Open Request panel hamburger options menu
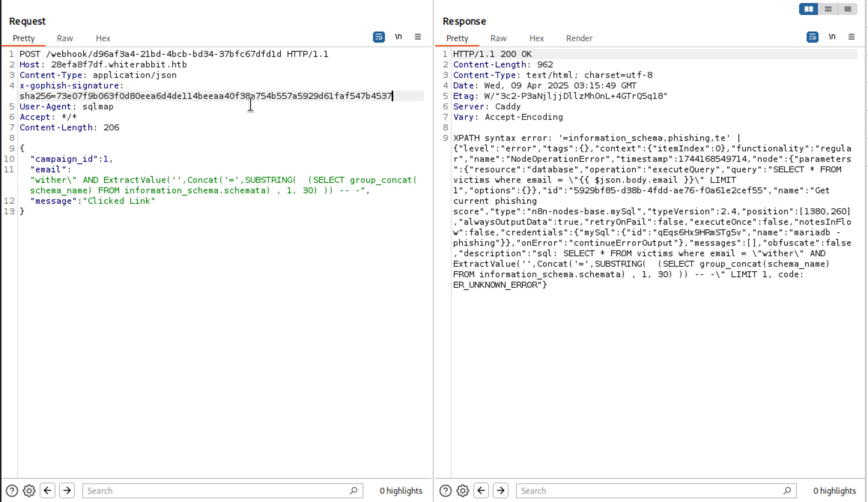 418,37
